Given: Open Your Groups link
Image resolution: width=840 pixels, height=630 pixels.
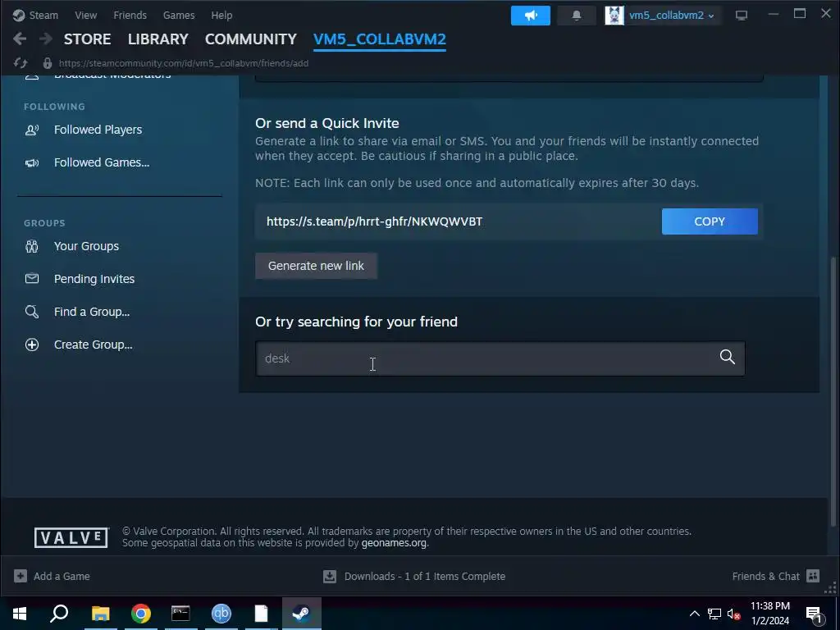Looking at the screenshot, I should [x=86, y=246].
